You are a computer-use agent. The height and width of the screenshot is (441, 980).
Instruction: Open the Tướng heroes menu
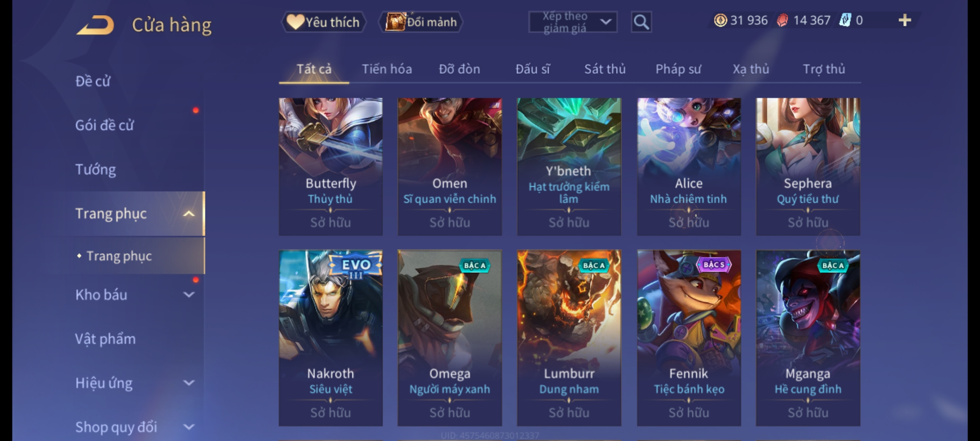[x=96, y=169]
